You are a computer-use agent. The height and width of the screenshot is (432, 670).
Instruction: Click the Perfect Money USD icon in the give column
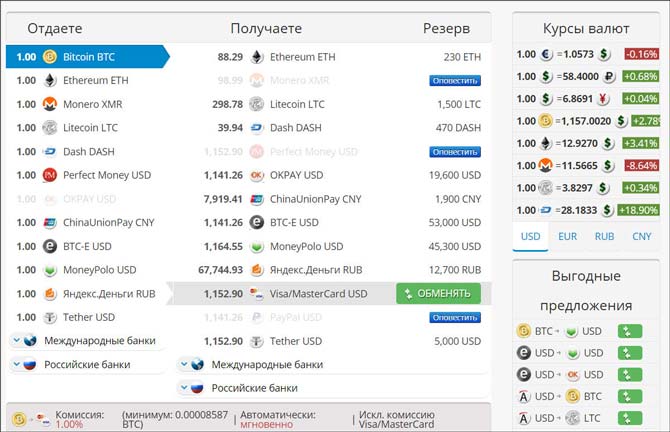[50, 175]
